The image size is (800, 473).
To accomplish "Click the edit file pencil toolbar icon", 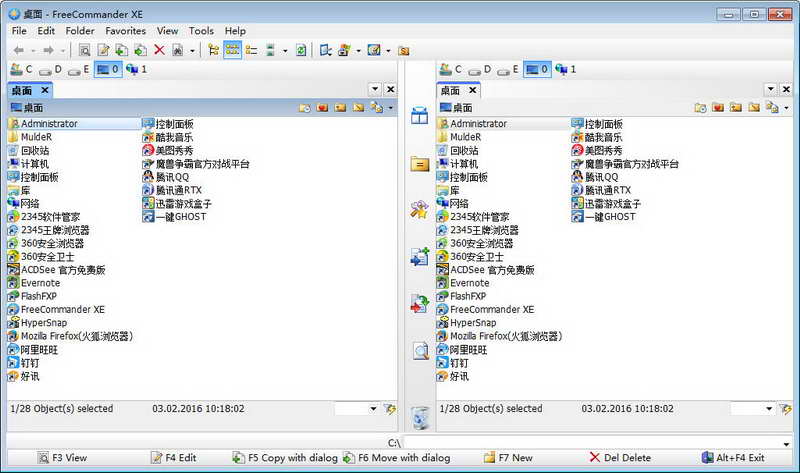I will tap(104, 50).
